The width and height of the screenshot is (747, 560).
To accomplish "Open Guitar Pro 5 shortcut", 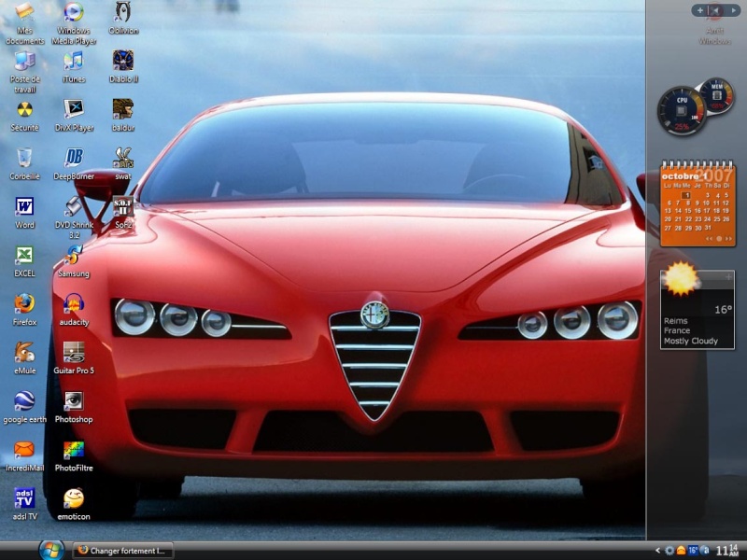I will point(74,359).
